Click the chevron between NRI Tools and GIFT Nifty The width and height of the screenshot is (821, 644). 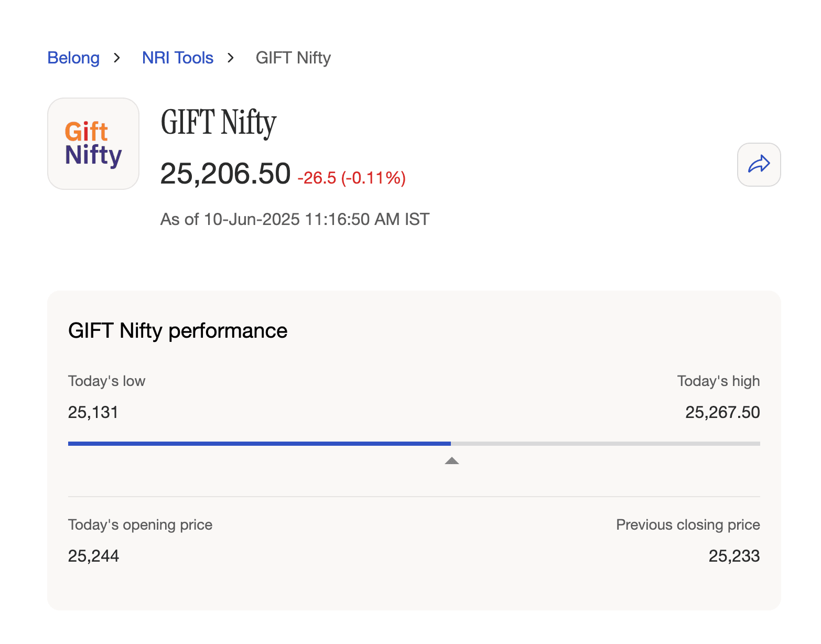click(x=230, y=58)
